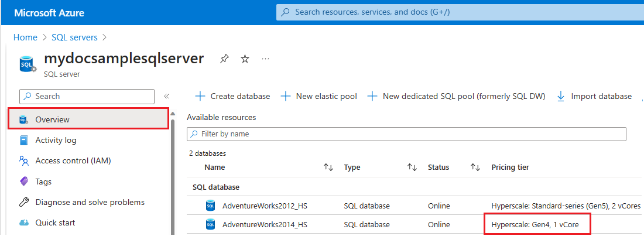This screenshot has height=236, width=644.
Task: Mark server as favorite with star icon
Action: (245, 59)
